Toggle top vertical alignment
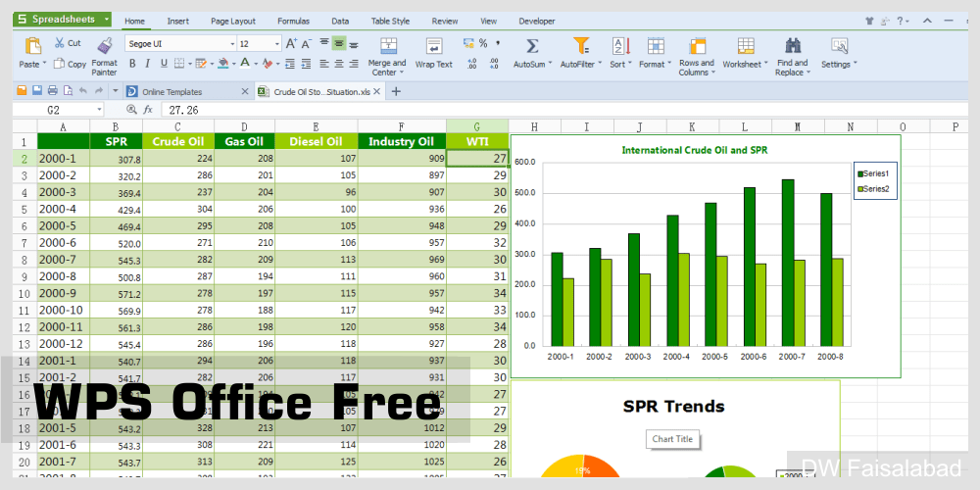The image size is (980, 490). [323, 43]
